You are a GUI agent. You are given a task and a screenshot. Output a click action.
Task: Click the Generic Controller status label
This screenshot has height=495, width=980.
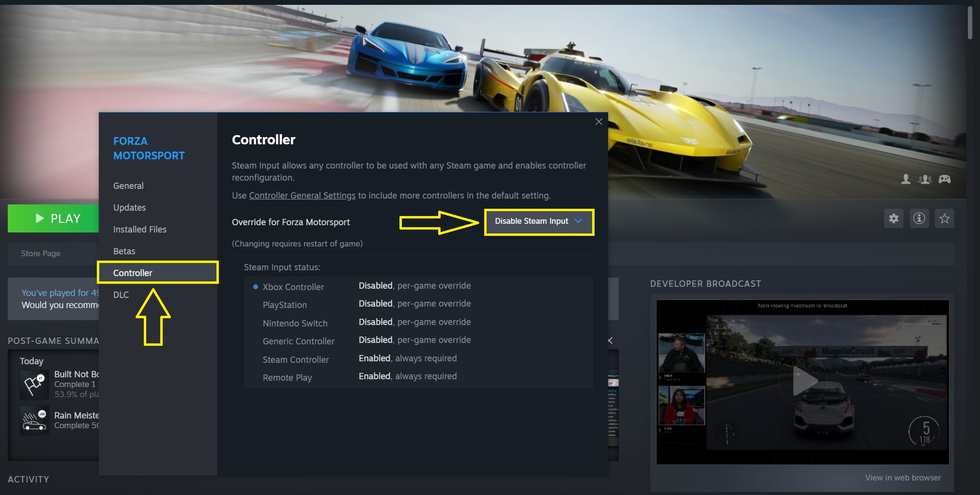click(298, 341)
